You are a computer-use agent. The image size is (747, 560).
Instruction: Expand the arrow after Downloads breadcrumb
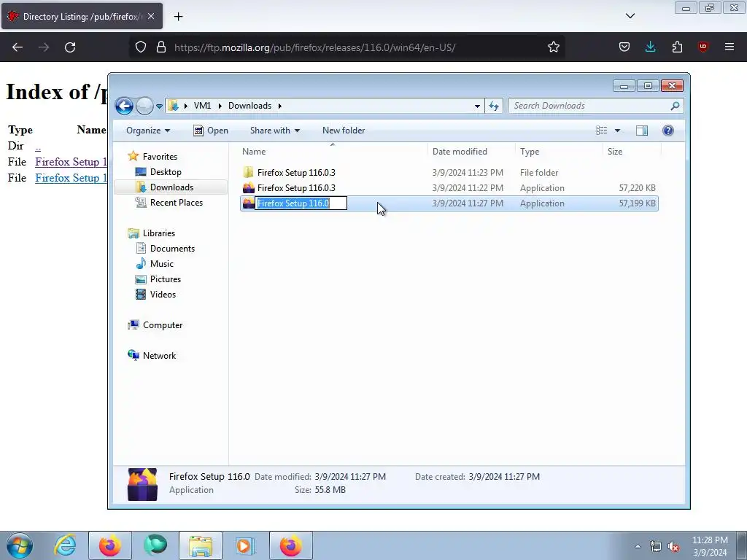(x=279, y=106)
